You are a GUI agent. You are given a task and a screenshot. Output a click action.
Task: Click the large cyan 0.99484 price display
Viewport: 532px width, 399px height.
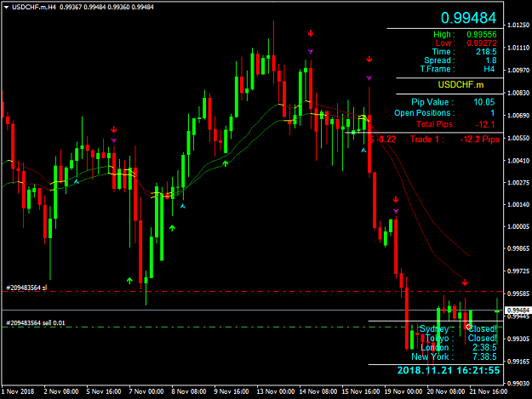tap(468, 18)
